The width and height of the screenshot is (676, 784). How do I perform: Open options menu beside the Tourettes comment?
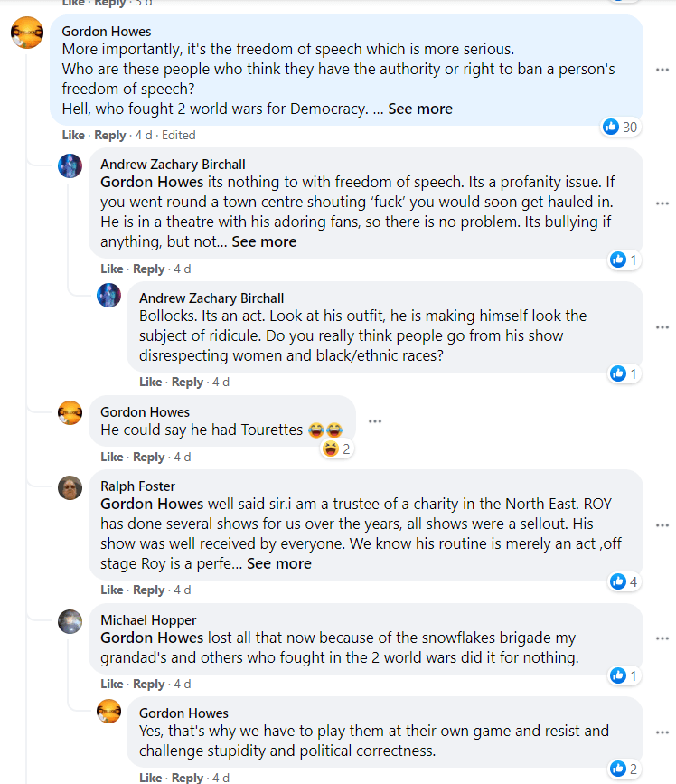(x=375, y=421)
